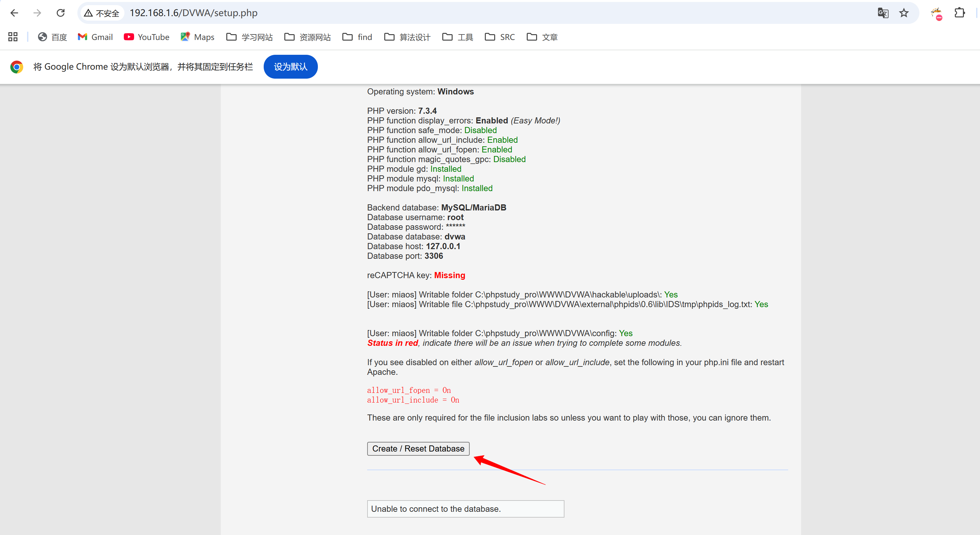
Task: Open the extensions puzzle icon
Action: [x=959, y=13]
